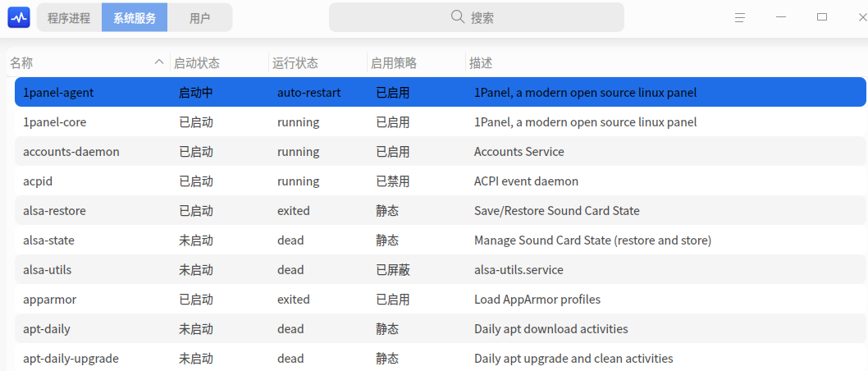
Task: Minimize the system monitor window
Action: (781, 18)
